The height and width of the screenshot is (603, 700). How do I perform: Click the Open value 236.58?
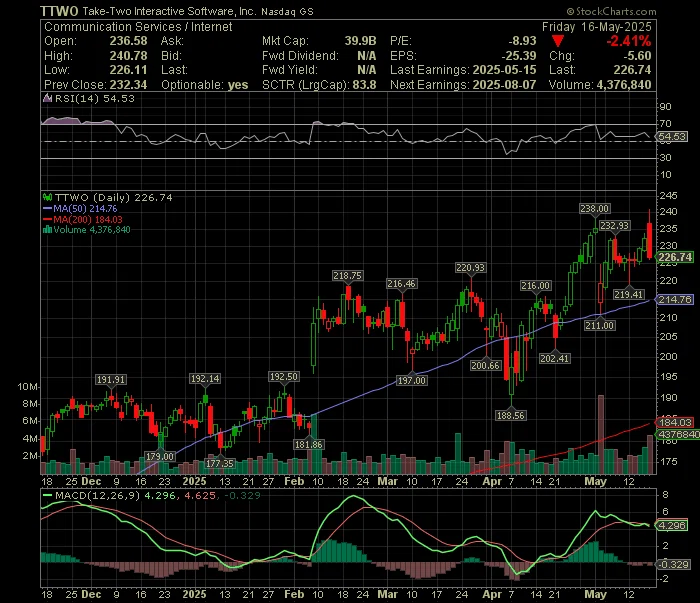(129, 41)
